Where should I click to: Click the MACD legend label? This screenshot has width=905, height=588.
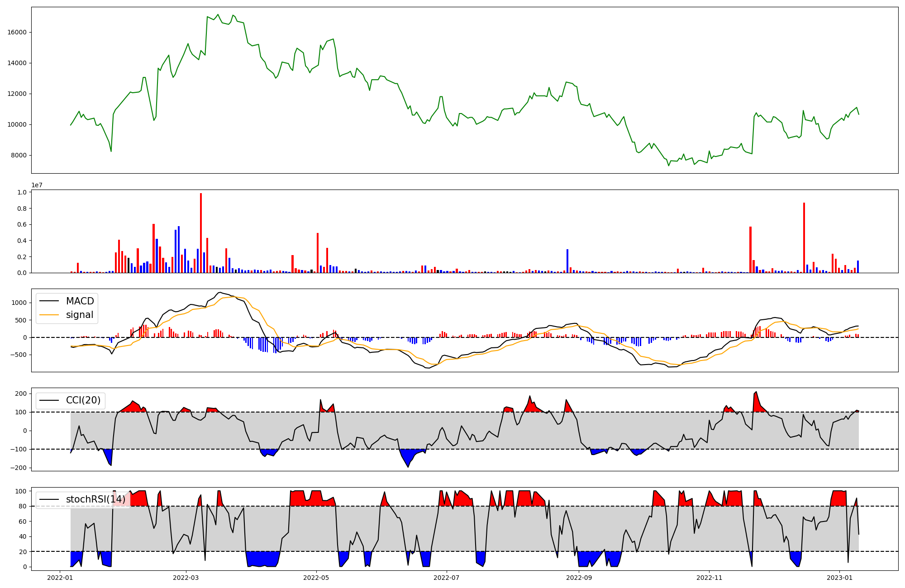pyautogui.click(x=80, y=301)
